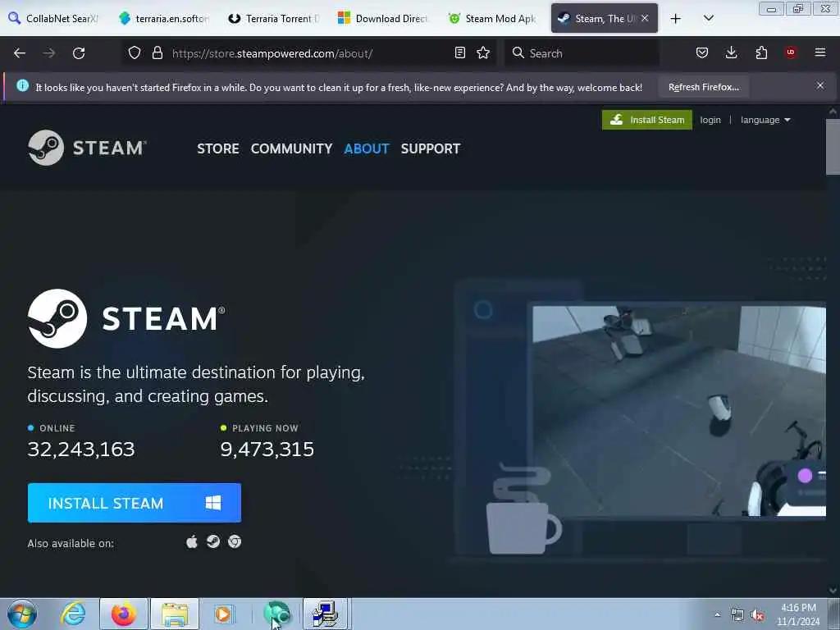The width and height of the screenshot is (840, 630).
Task: Open the Firefox hamburger menu
Action: (820, 52)
